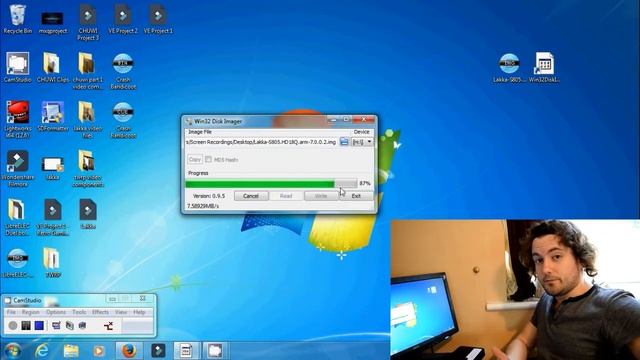
Task: Click the sixth CamStudio toolbar icon, before the gap
Action: point(82,326)
